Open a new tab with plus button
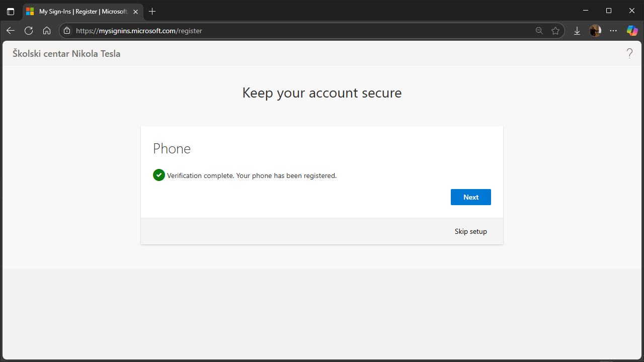Screen dimensions: 644x362 pos(152,11)
